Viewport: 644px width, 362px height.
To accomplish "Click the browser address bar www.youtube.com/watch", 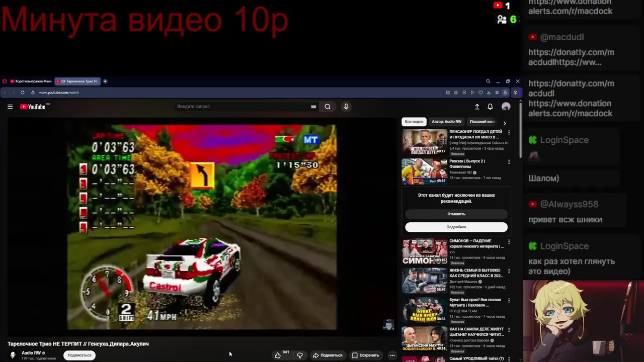I will coord(59,93).
